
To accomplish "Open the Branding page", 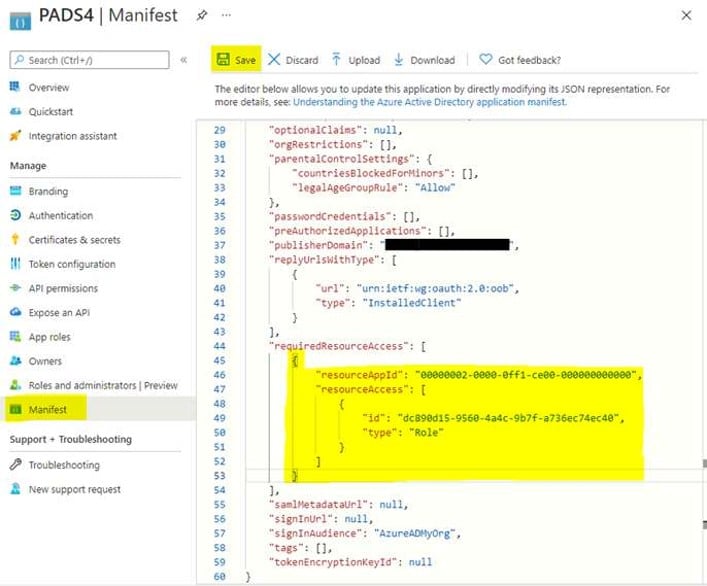I will 48,192.
